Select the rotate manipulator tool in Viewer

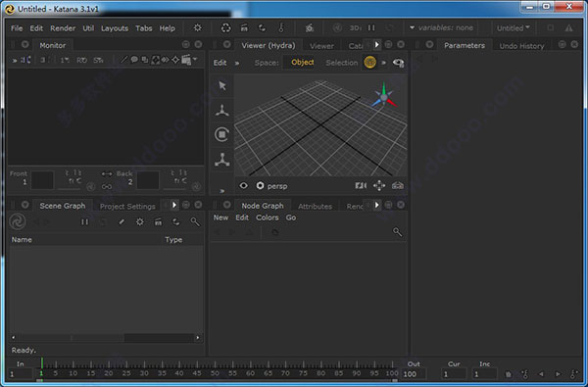(222, 134)
